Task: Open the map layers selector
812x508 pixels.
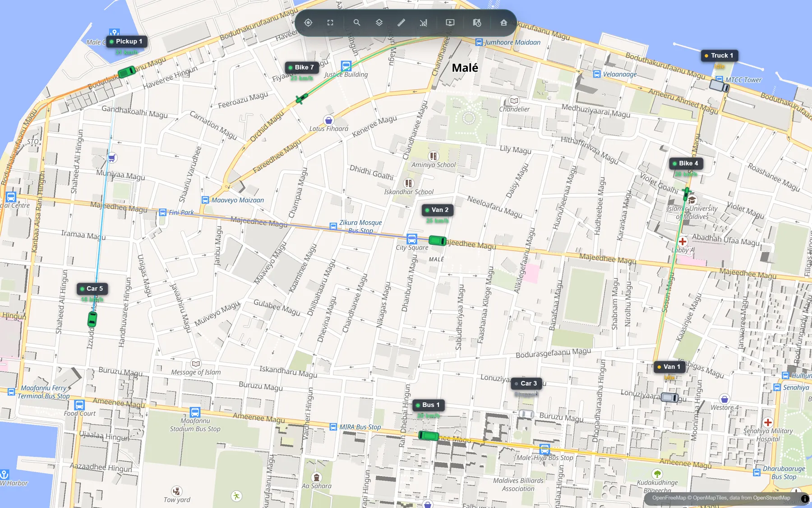Action: (x=379, y=23)
